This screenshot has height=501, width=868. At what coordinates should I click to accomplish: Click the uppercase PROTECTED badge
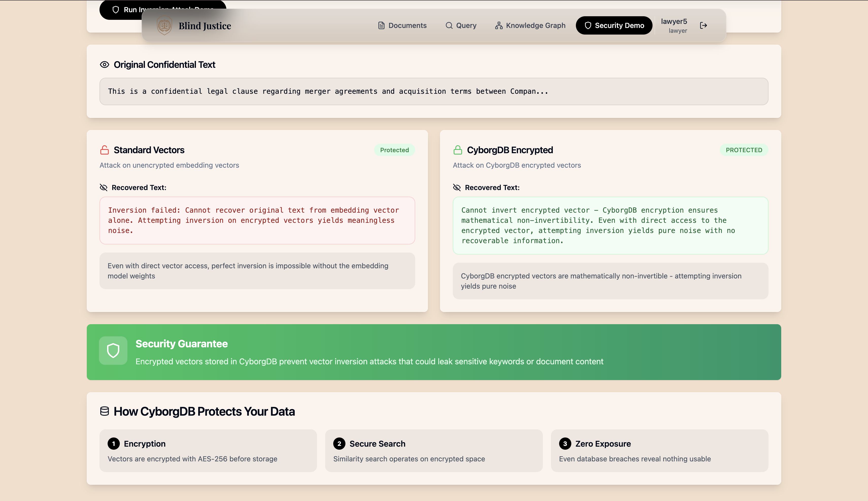pyautogui.click(x=744, y=150)
